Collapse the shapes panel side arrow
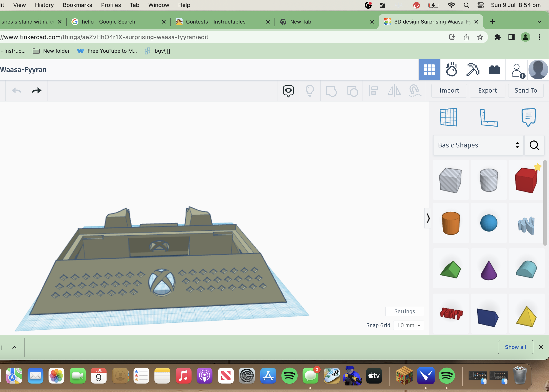 tap(428, 218)
